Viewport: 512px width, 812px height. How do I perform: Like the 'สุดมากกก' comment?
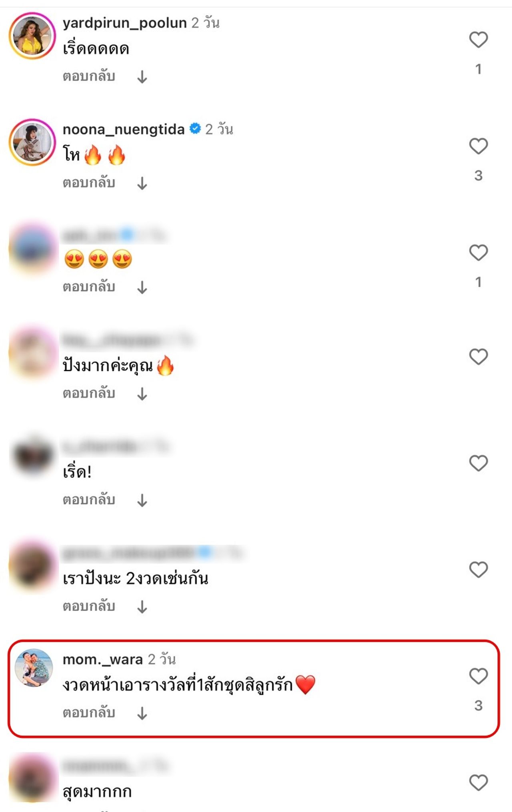tap(478, 782)
